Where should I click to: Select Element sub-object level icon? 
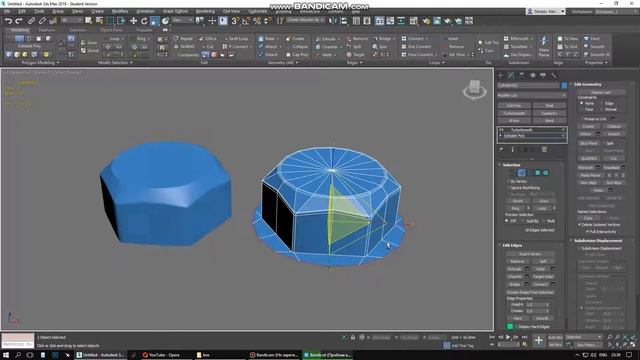(546, 173)
